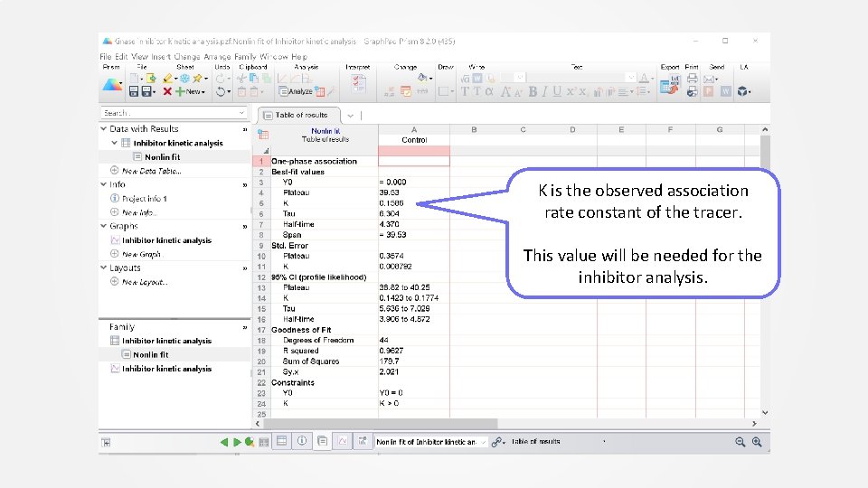This screenshot has height=488, width=868.
Task: Select Nonlin fit in Family panel
Action: [151, 354]
